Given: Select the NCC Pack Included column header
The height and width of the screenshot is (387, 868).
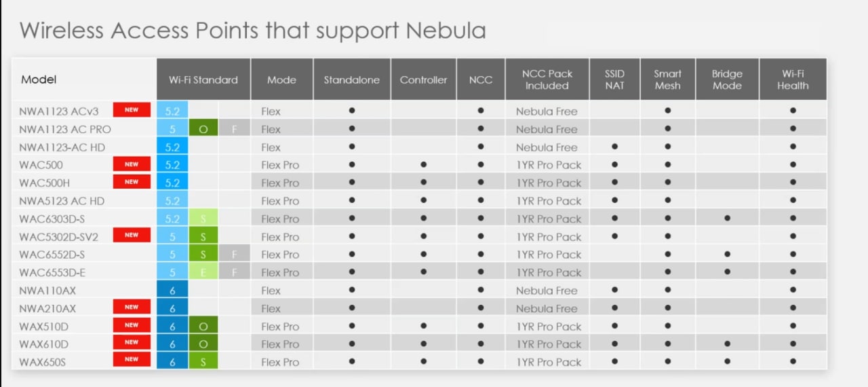Looking at the screenshot, I should pos(547,79).
